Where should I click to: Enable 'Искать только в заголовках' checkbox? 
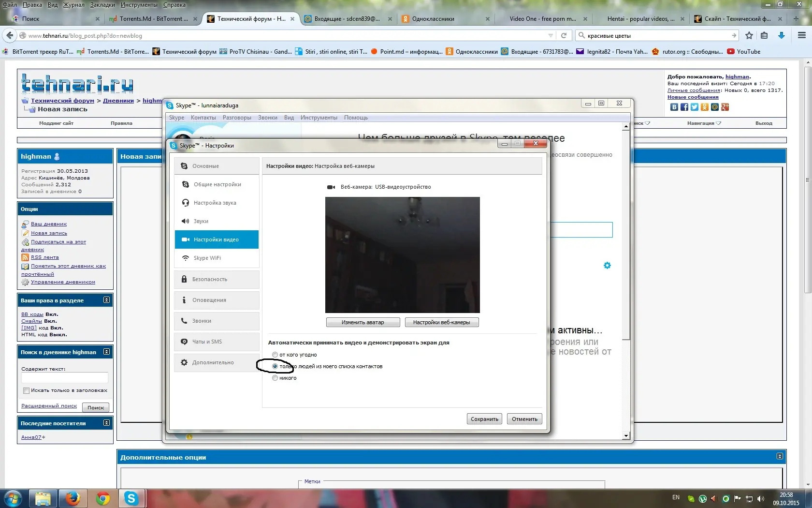pos(27,390)
